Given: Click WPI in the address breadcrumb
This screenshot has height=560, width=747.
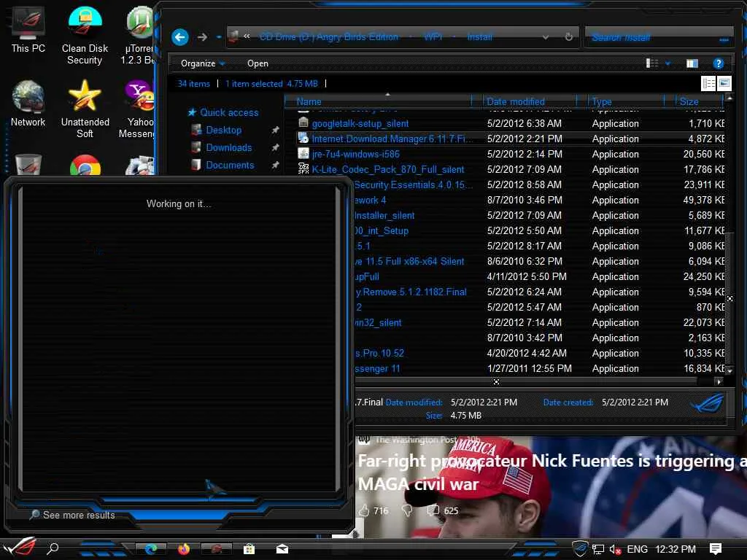Looking at the screenshot, I should (x=433, y=37).
